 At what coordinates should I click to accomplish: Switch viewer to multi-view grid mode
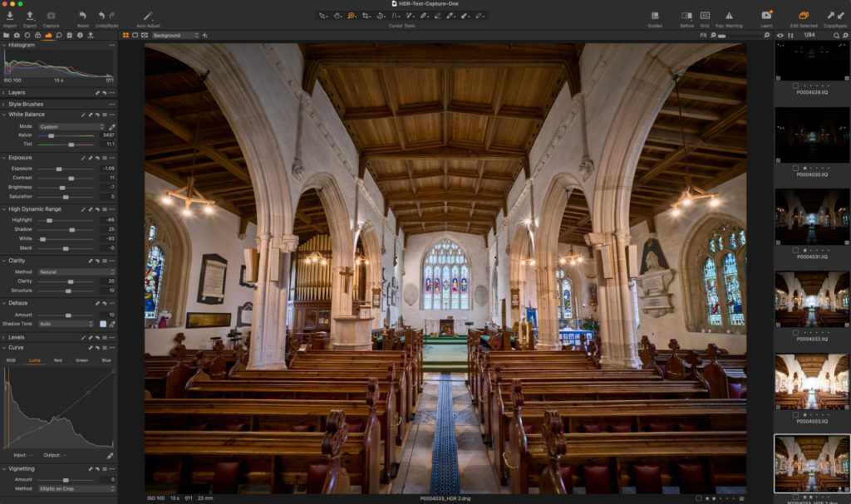(126, 35)
